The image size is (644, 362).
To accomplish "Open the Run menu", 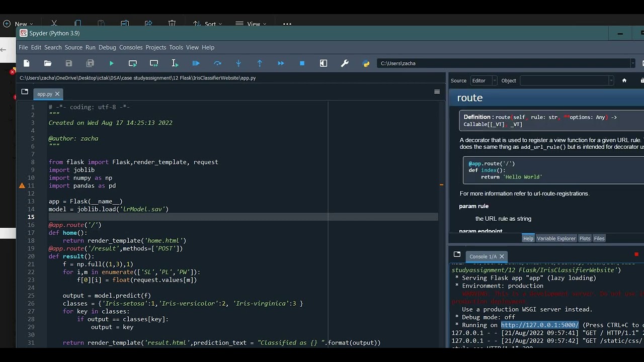I will pos(91,47).
